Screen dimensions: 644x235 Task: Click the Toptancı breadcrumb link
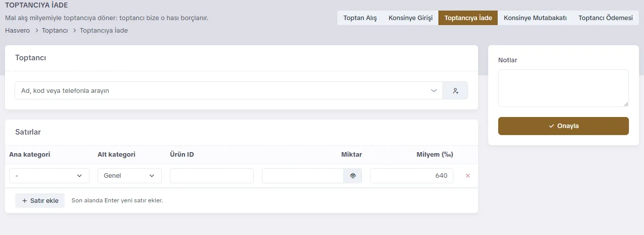(x=55, y=31)
